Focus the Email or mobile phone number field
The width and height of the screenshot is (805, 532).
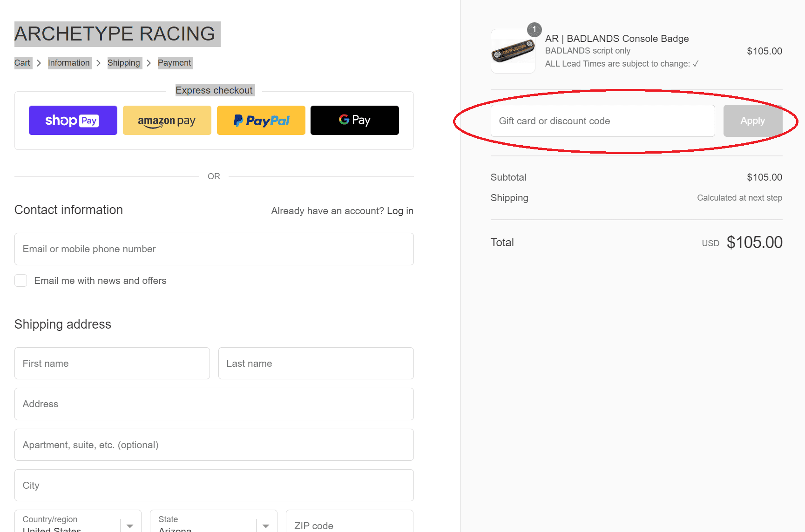(214, 249)
